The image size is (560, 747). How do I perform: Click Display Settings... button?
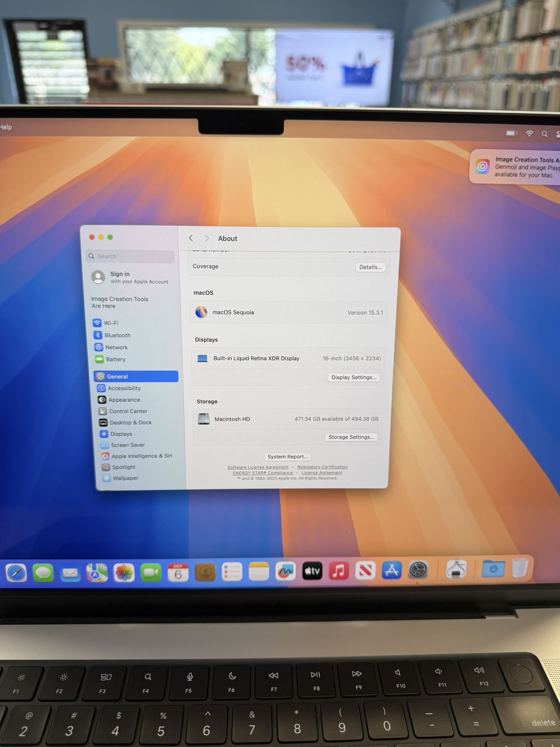click(x=354, y=377)
